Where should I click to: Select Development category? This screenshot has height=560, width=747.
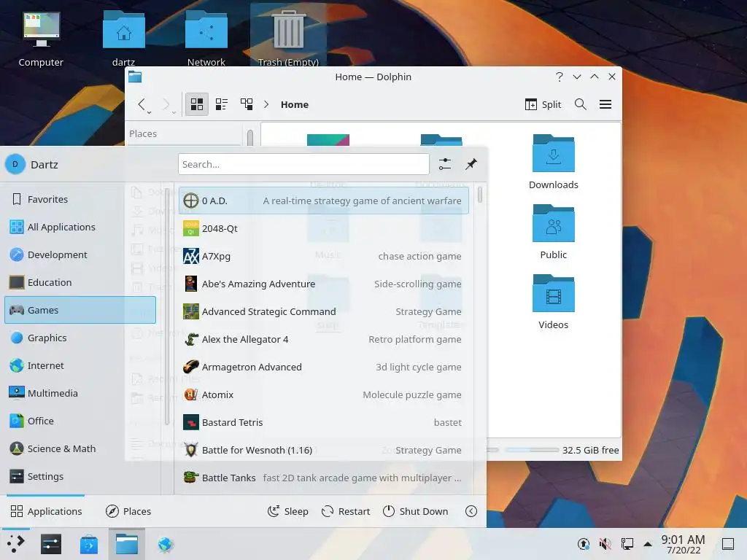pos(80,254)
